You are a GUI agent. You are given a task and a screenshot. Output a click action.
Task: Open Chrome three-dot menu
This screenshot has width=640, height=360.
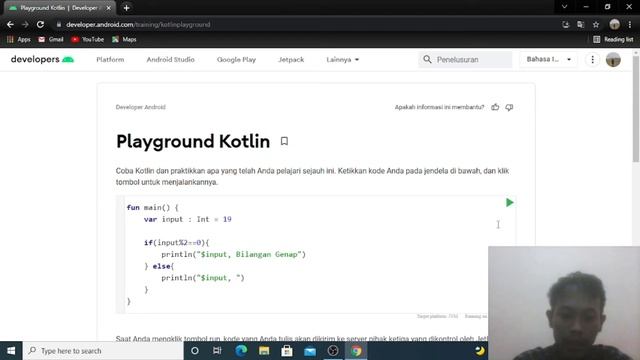coord(631,24)
